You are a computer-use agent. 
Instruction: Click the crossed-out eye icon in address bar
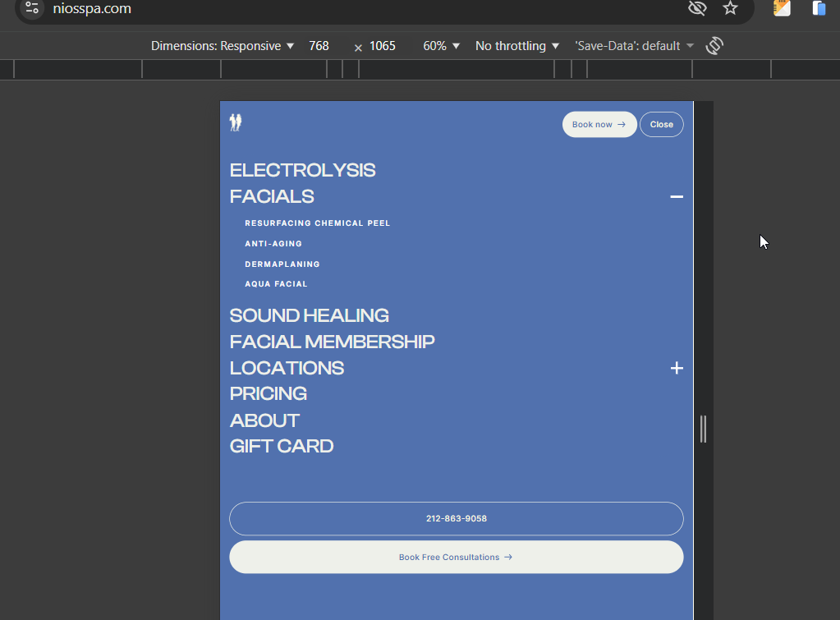(697, 8)
